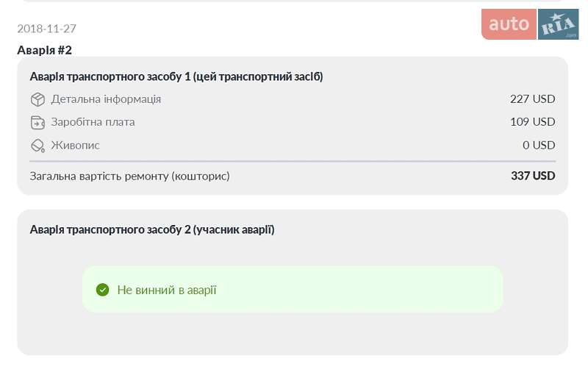588x378 pixels.
Task: Click the 337 USD total value
Action: 533,176
